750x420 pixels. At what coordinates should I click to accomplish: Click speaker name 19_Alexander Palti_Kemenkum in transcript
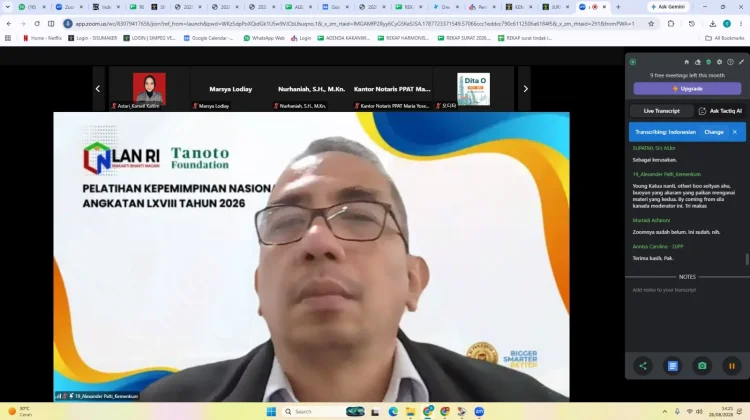(x=667, y=175)
